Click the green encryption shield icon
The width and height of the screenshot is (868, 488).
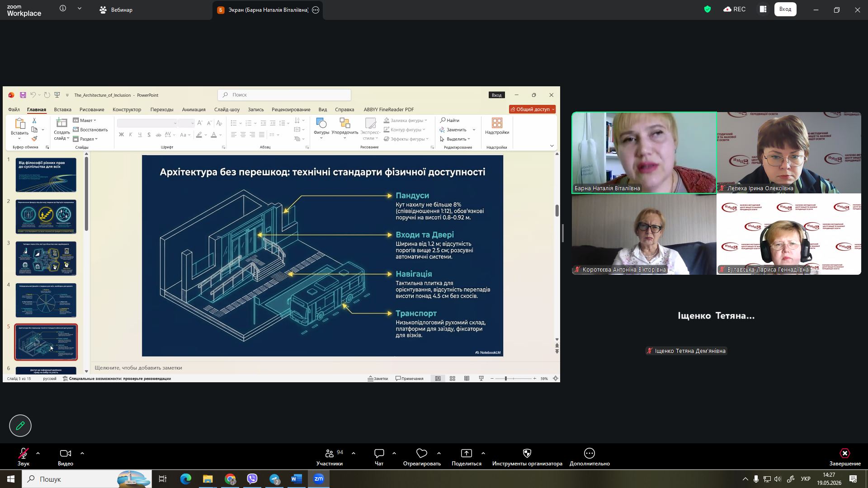pos(708,9)
